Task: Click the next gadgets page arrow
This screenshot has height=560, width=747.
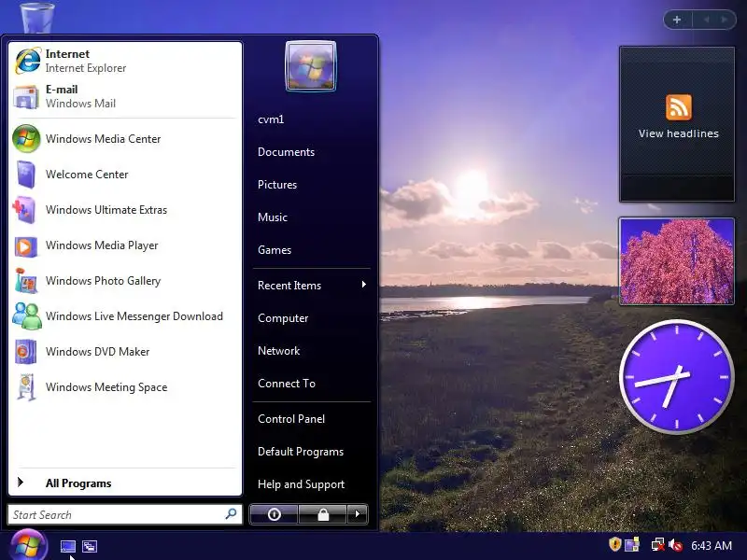Action: coord(725,20)
